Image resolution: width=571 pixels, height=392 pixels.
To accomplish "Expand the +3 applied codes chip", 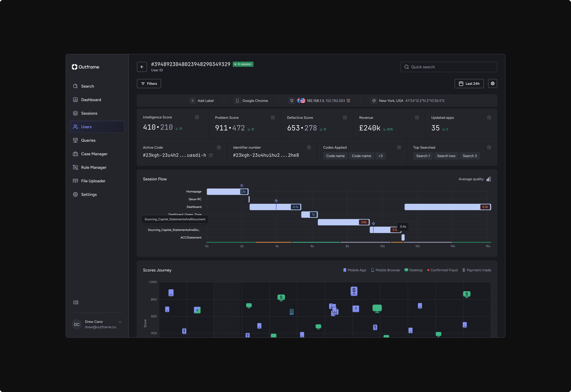I will [x=380, y=156].
